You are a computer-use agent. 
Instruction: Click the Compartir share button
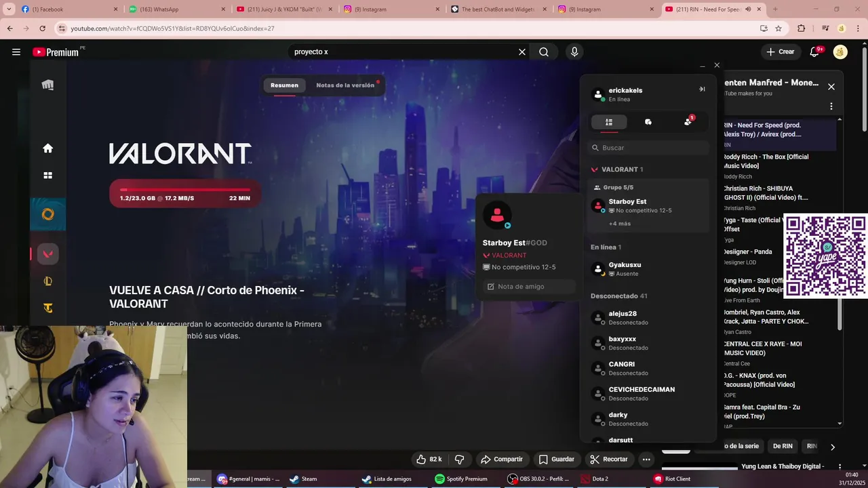tap(502, 459)
